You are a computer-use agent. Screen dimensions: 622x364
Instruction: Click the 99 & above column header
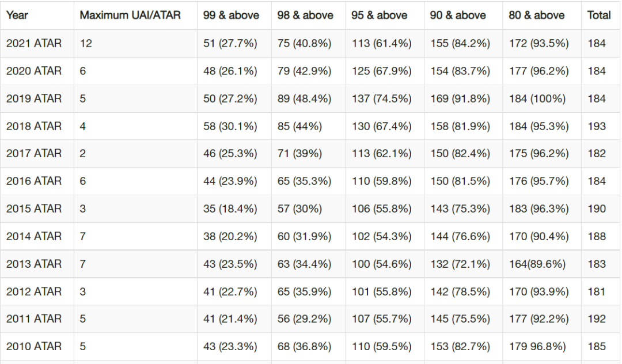click(231, 15)
